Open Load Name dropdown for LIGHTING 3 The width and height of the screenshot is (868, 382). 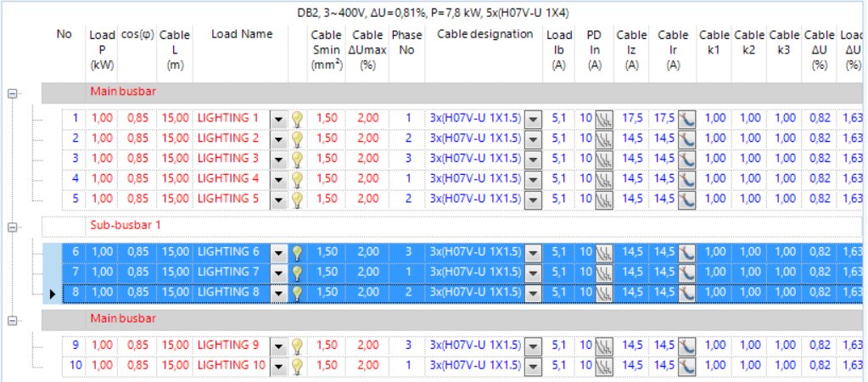[x=279, y=159]
